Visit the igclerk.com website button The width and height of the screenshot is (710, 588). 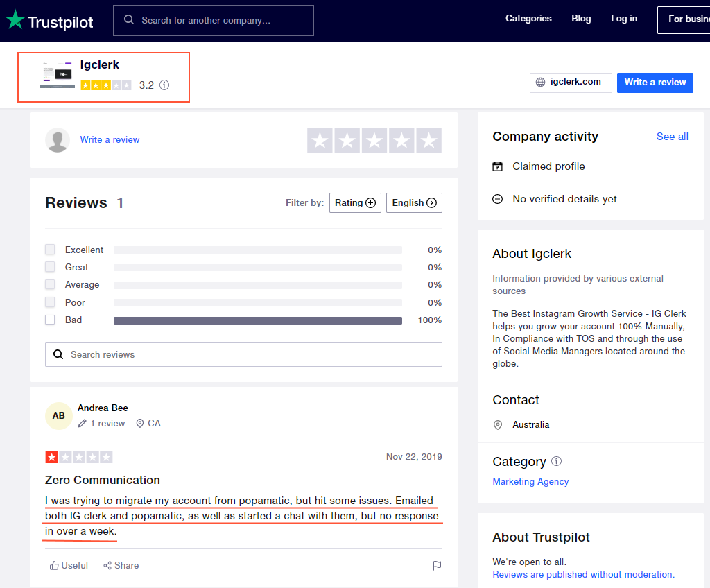click(571, 83)
